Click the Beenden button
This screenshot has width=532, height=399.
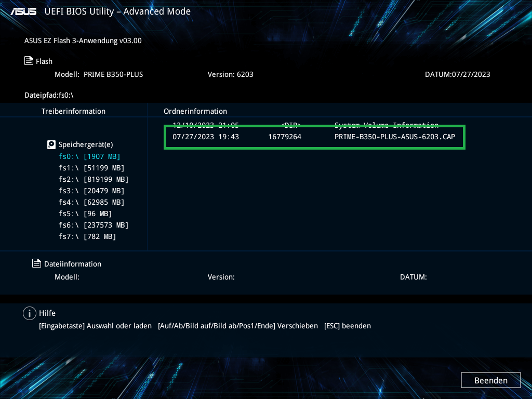point(490,380)
